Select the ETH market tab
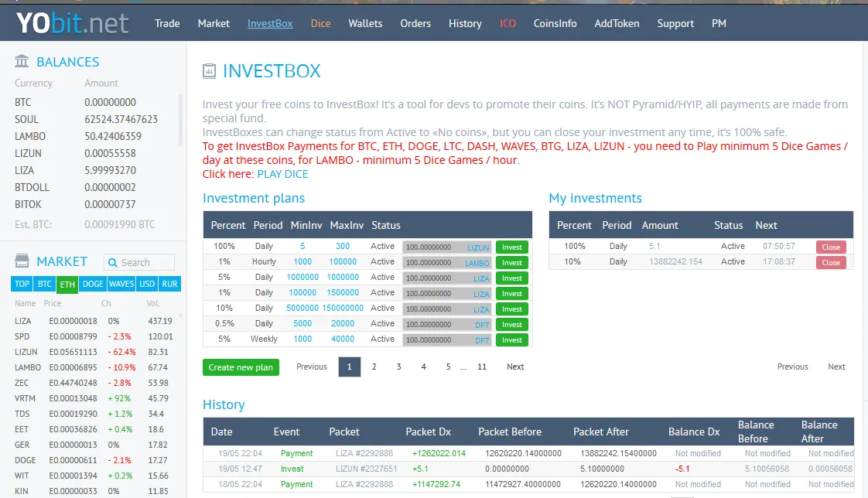 coord(67,284)
